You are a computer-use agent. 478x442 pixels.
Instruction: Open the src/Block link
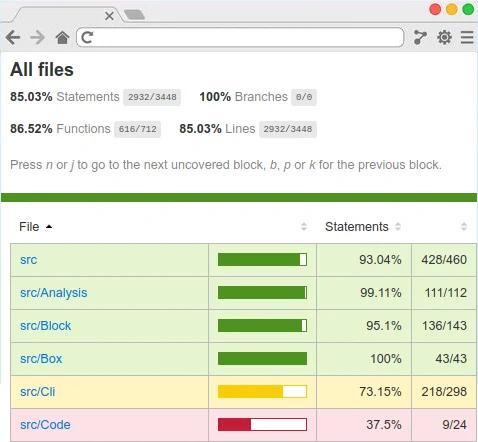tap(46, 326)
